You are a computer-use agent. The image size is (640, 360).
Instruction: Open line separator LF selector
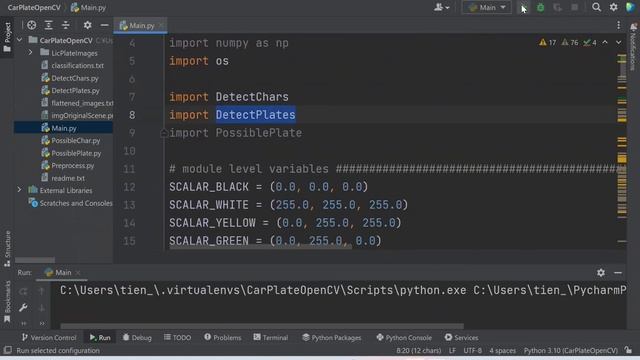click(x=452, y=350)
